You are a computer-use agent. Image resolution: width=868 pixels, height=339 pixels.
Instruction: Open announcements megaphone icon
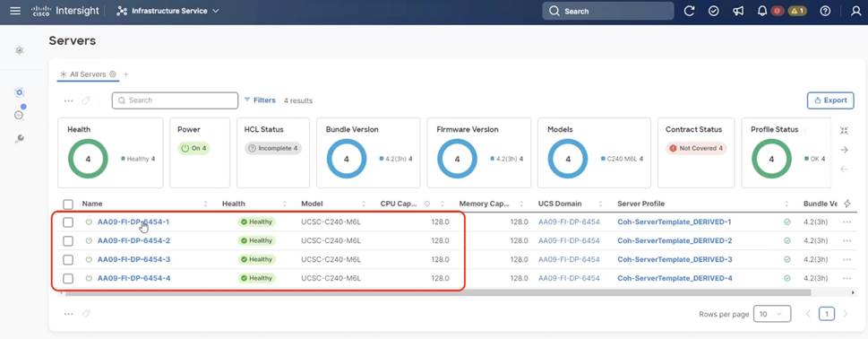coord(738,11)
